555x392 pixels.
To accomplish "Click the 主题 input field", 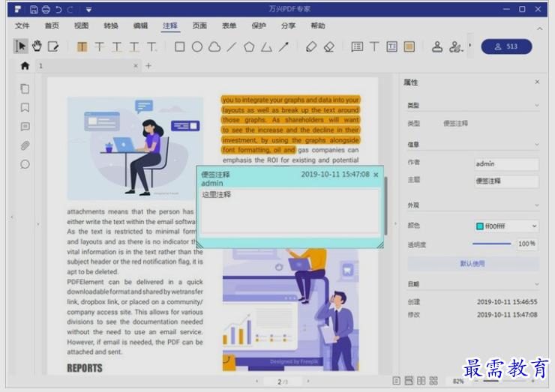I will click(x=506, y=181).
